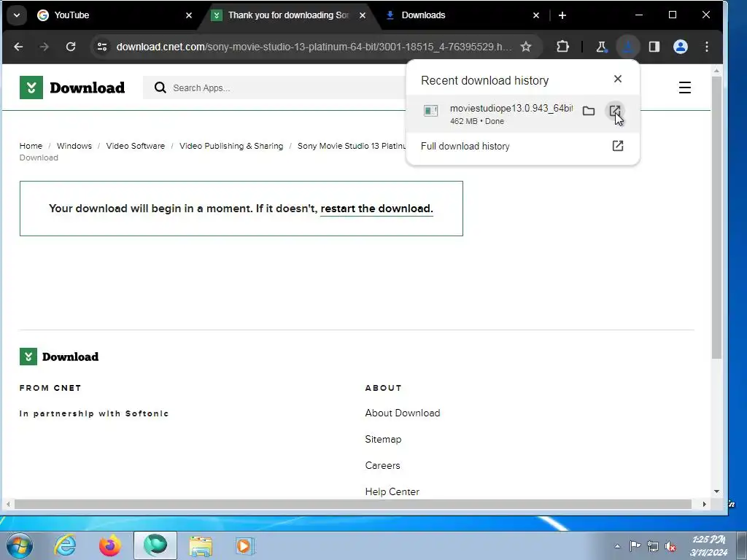Toggle the downloads toolbar button
Viewport: 747px width, 560px height.
pos(628,47)
